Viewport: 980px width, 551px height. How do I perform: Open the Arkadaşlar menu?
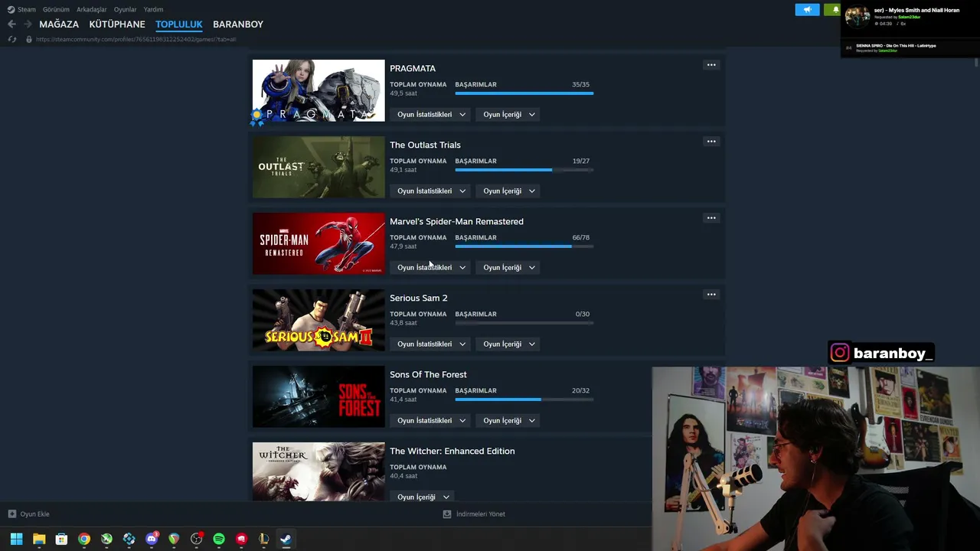91,10
